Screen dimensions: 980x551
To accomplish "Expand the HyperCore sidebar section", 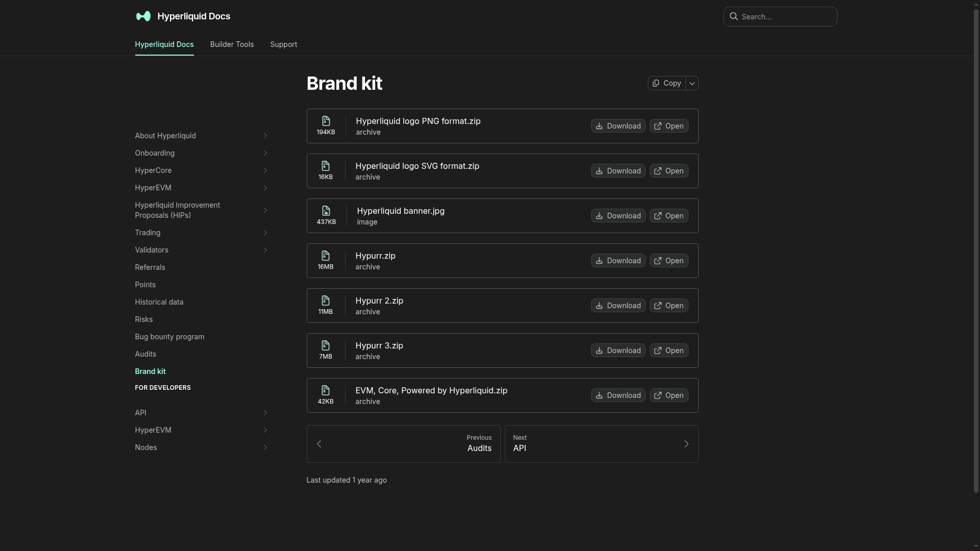I will 265,170.
